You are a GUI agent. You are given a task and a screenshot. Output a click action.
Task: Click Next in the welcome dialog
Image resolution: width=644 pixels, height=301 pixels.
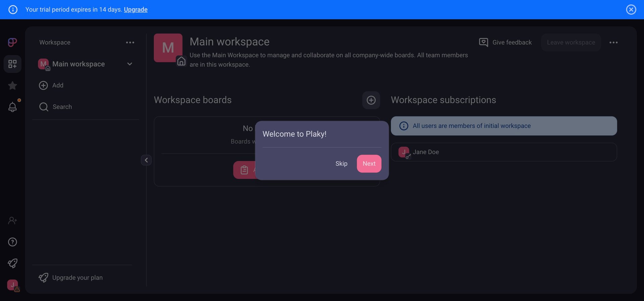click(369, 163)
